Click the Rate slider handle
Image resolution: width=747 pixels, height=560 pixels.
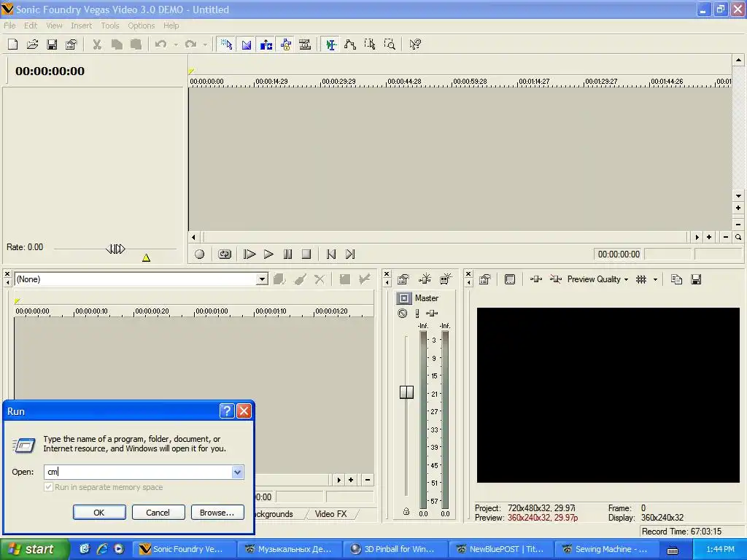tap(115, 249)
